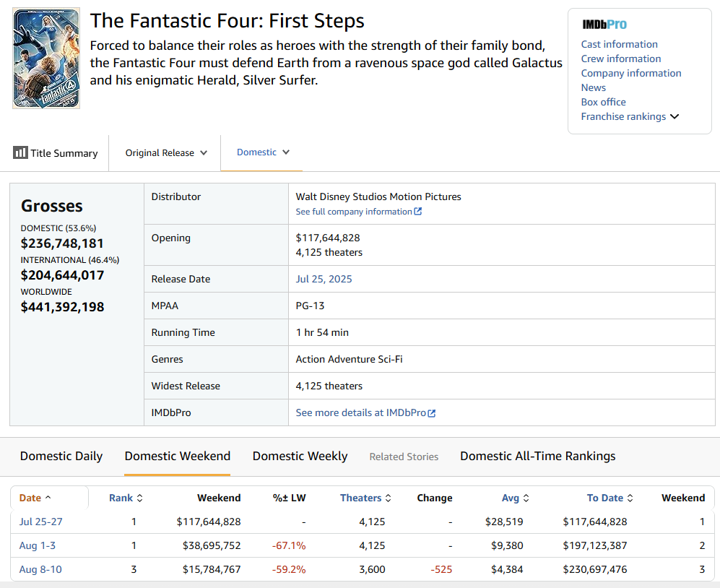Open the Original Release dropdown

[x=166, y=153]
